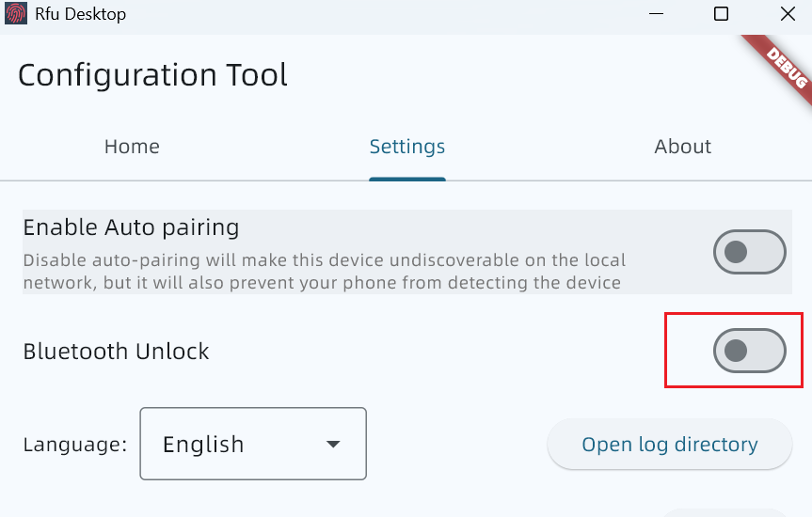The height and width of the screenshot is (517, 812).
Task: Click the Bluetooth Unlock label text
Action: tap(116, 352)
